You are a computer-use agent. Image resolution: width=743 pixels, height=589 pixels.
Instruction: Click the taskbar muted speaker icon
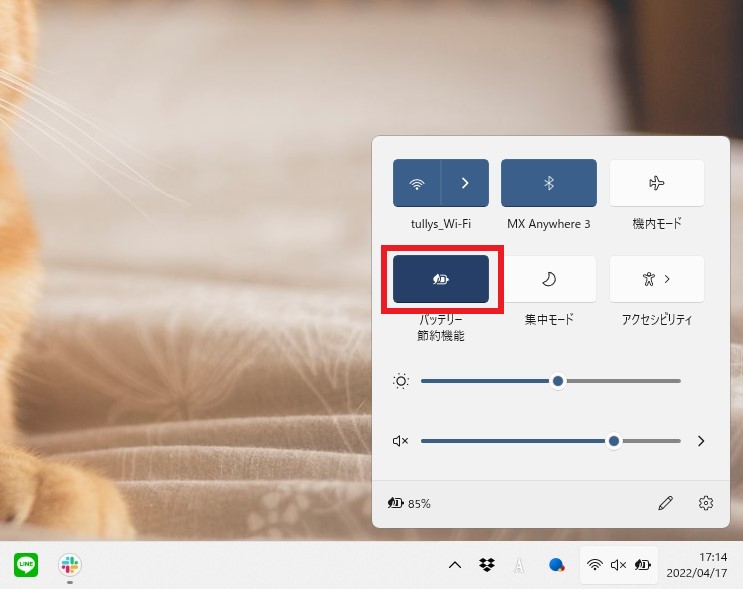click(x=618, y=565)
